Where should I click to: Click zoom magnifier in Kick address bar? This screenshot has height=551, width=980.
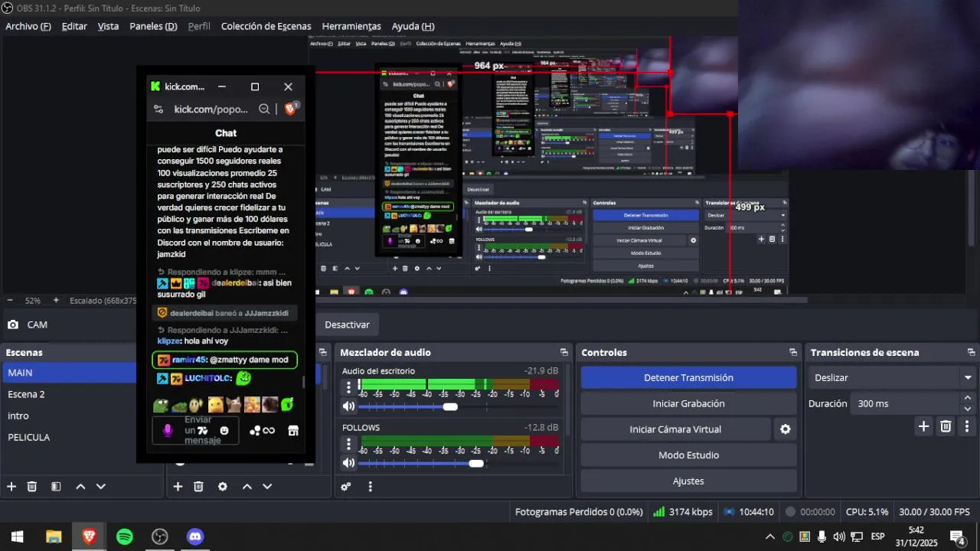click(264, 109)
